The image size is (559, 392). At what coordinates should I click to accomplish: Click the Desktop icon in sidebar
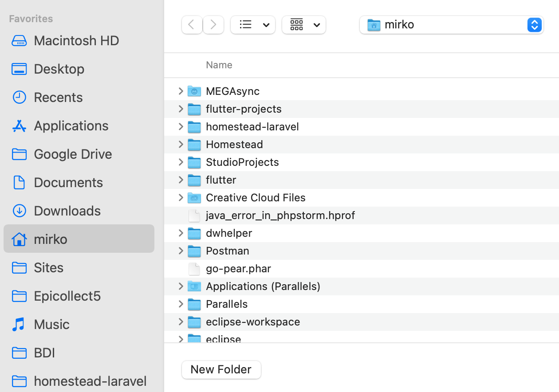click(x=19, y=69)
